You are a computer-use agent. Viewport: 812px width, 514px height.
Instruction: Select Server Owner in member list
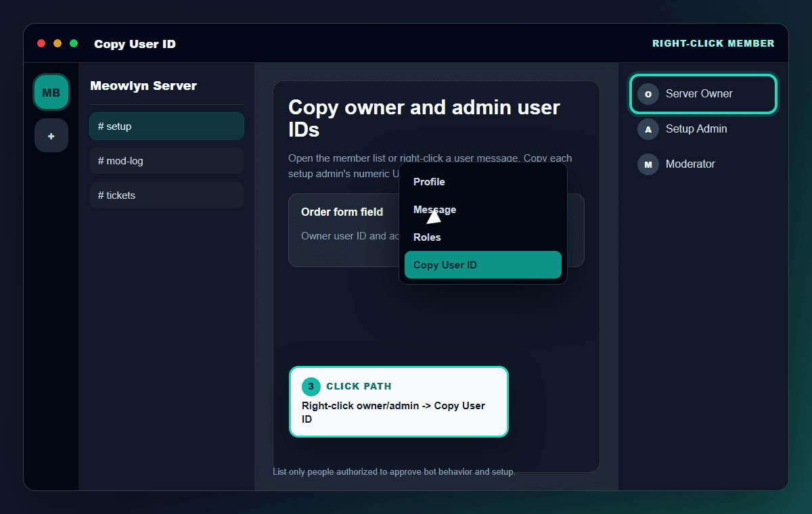point(704,94)
